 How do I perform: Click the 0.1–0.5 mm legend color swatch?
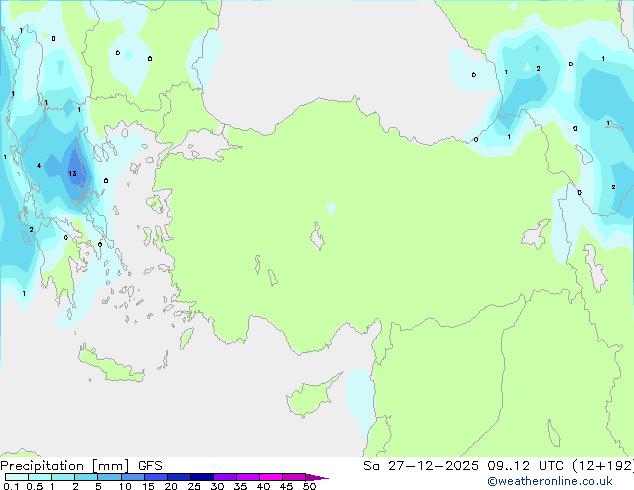[17, 477]
